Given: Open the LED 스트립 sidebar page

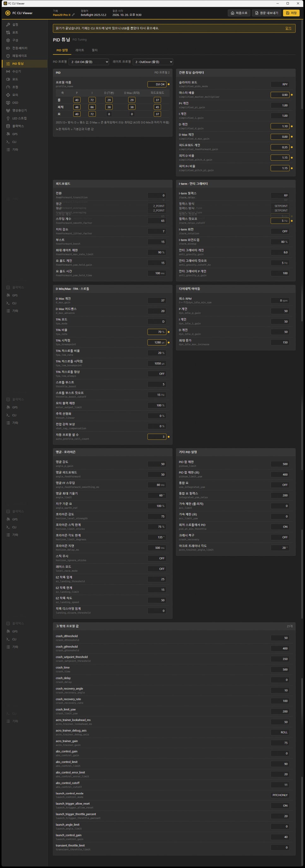Looking at the screenshot, I should 24,118.
